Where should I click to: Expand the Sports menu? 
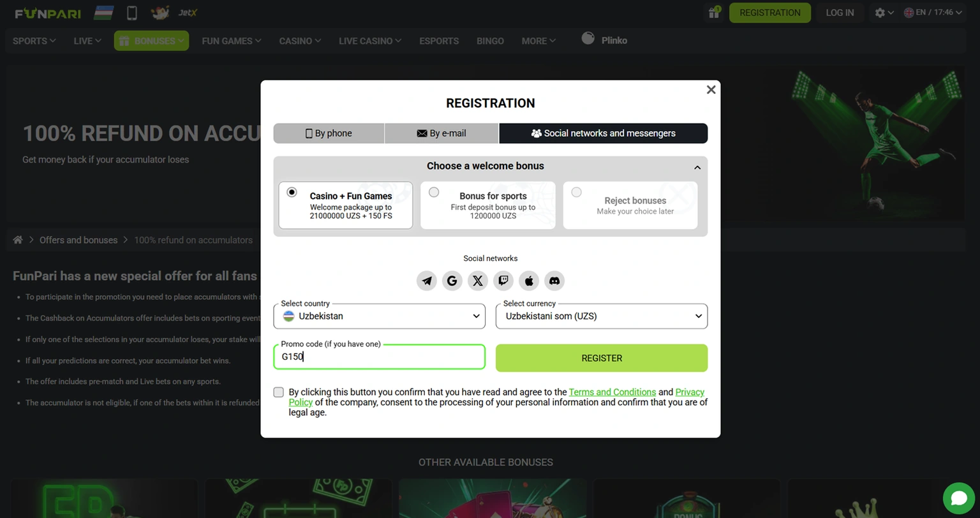(34, 41)
